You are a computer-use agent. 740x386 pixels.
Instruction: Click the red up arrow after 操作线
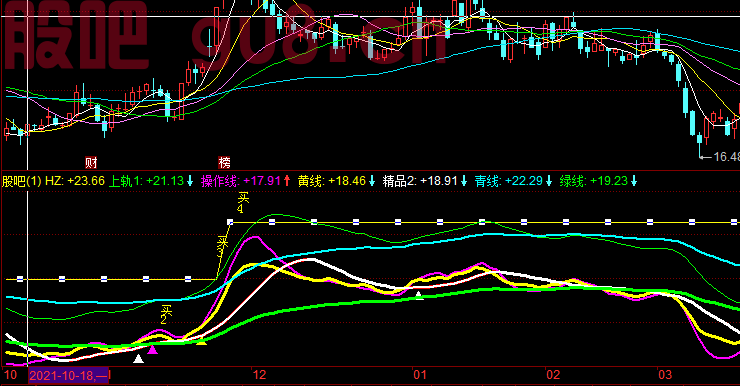[287, 181]
